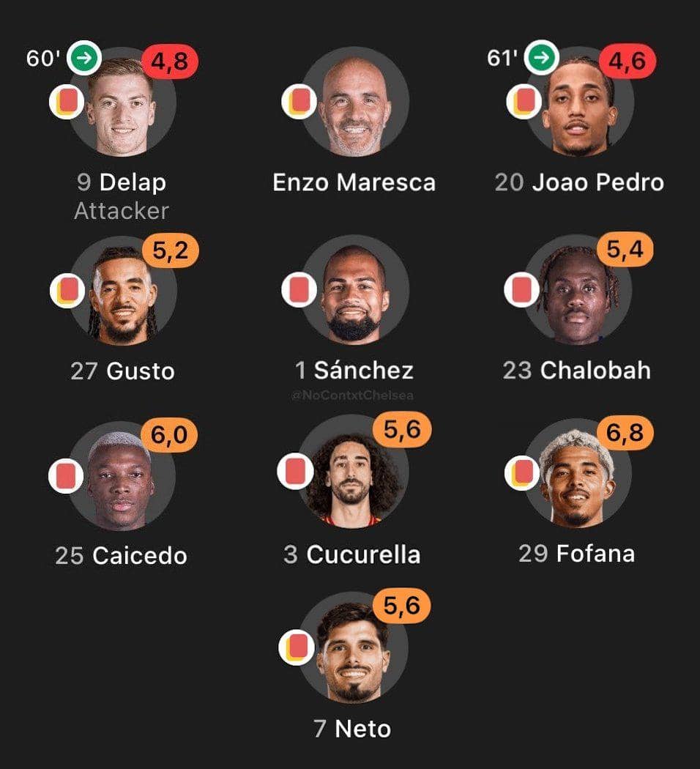The image size is (700, 769).
Task: Click the card icon beside Neto
Action: (297, 647)
